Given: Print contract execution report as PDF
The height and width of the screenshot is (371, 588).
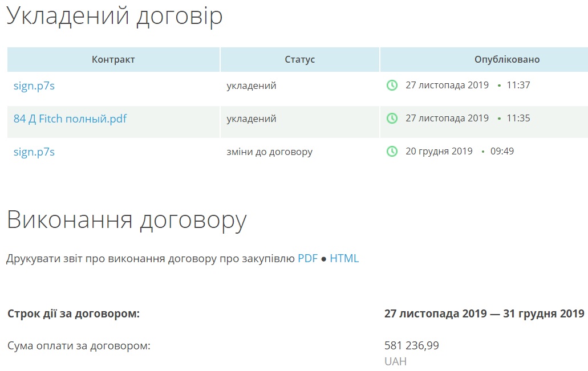Looking at the screenshot, I should pos(307,259).
